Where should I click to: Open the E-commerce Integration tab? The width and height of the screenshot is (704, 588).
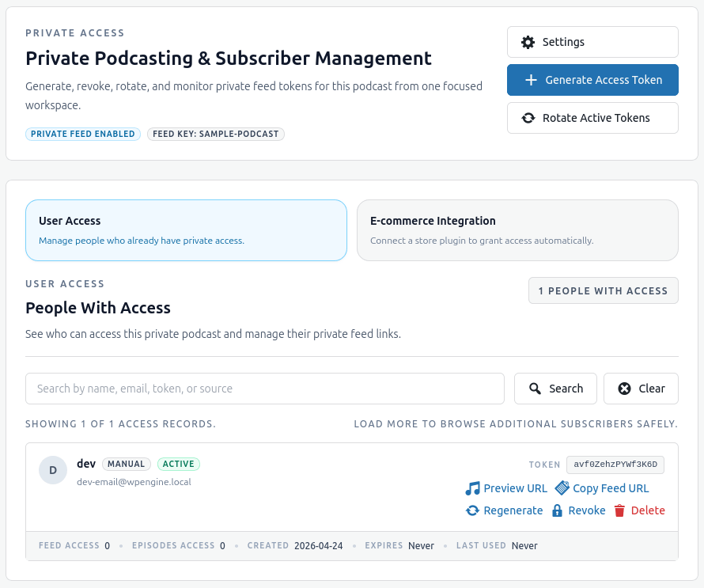(517, 230)
